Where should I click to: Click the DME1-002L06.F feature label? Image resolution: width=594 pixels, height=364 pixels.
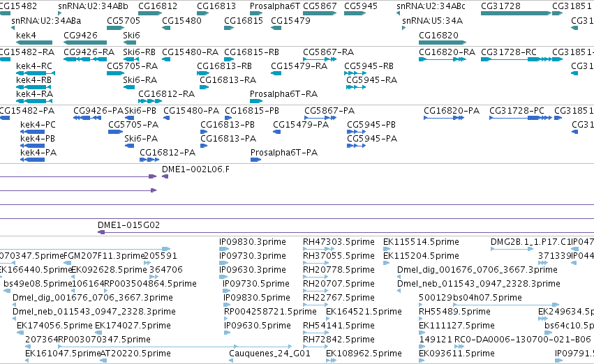tap(195, 169)
